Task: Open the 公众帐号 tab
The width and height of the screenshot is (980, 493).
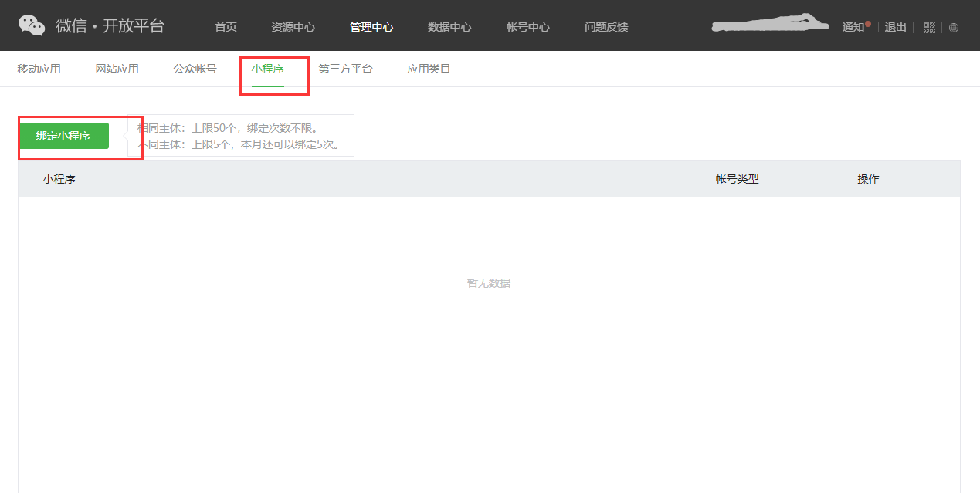Action: 195,69
